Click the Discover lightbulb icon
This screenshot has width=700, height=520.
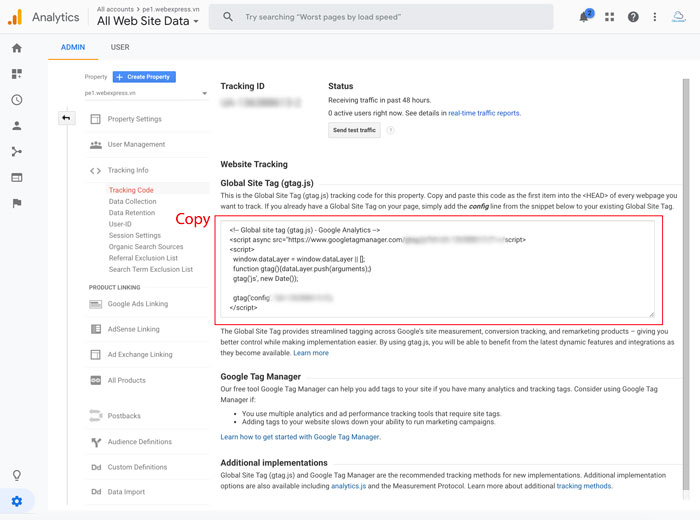(16, 475)
